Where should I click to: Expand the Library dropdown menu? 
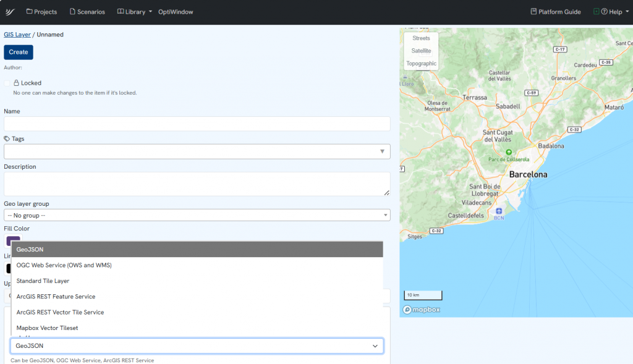click(x=134, y=12)
